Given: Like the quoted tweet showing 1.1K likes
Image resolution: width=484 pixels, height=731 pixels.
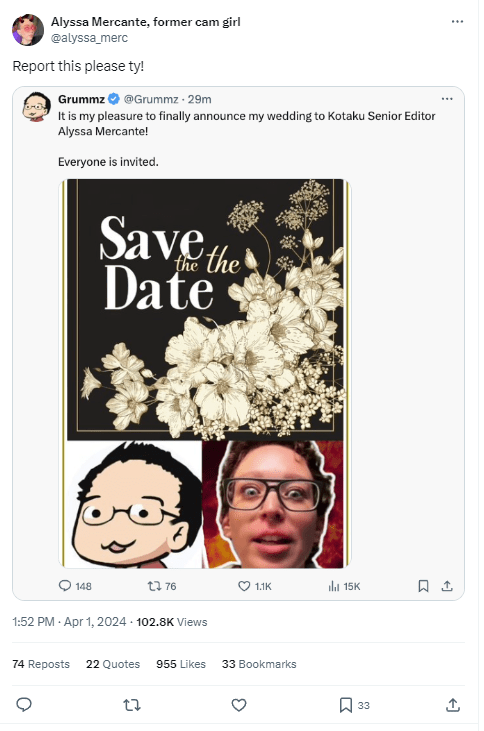Looking at the screenshot, I should [x=244, y=586].
